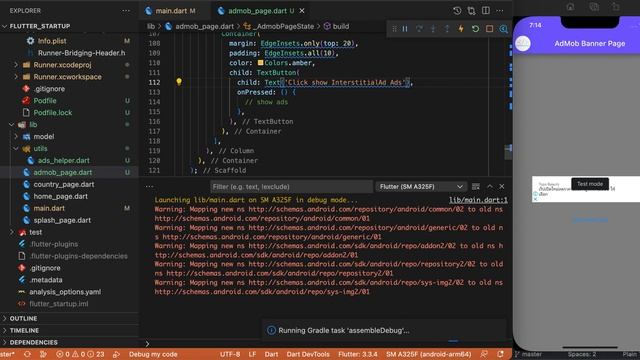The width and height of the screenshot is (640, 360).
Task: Maximize the panel with up chevron
Action: pos(490,187)
